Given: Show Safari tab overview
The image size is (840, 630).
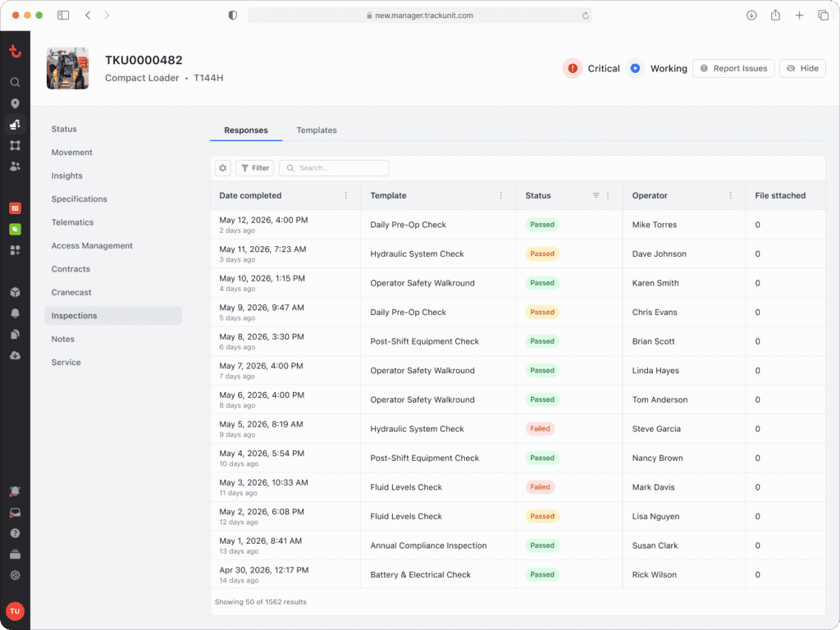Looking at the screenshot, I should coord(823,16).
